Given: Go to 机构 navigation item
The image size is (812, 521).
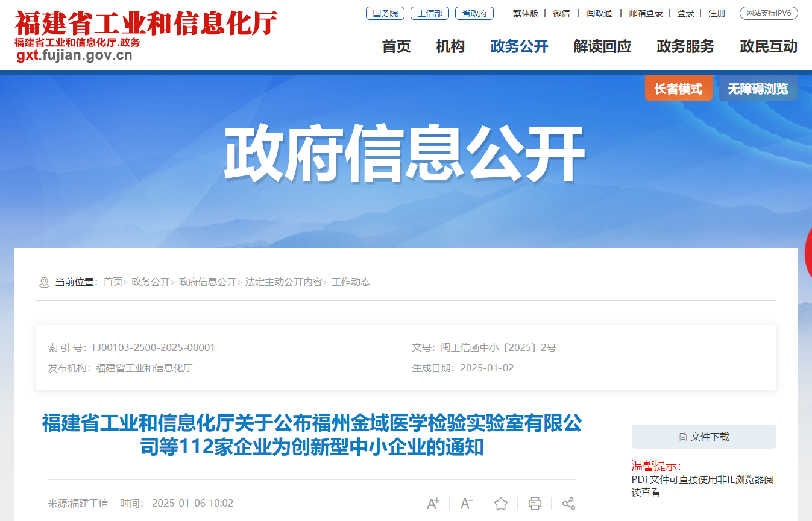Looking at the screenshot, I should (450, 46).
